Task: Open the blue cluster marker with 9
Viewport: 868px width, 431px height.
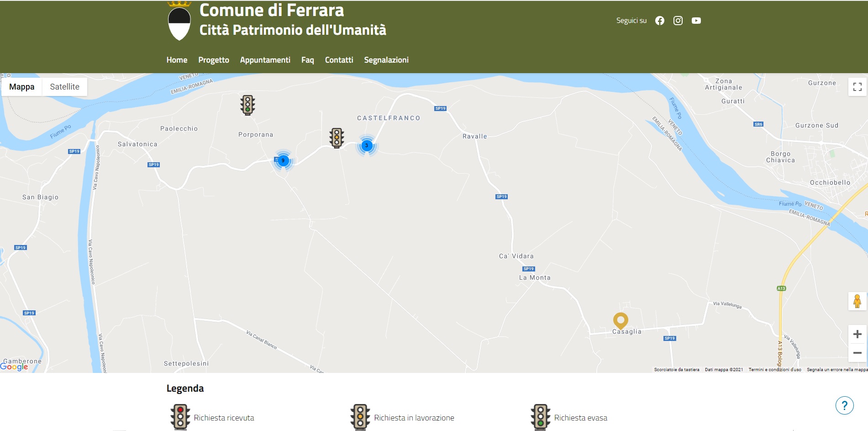Action: tap(283, 160)
